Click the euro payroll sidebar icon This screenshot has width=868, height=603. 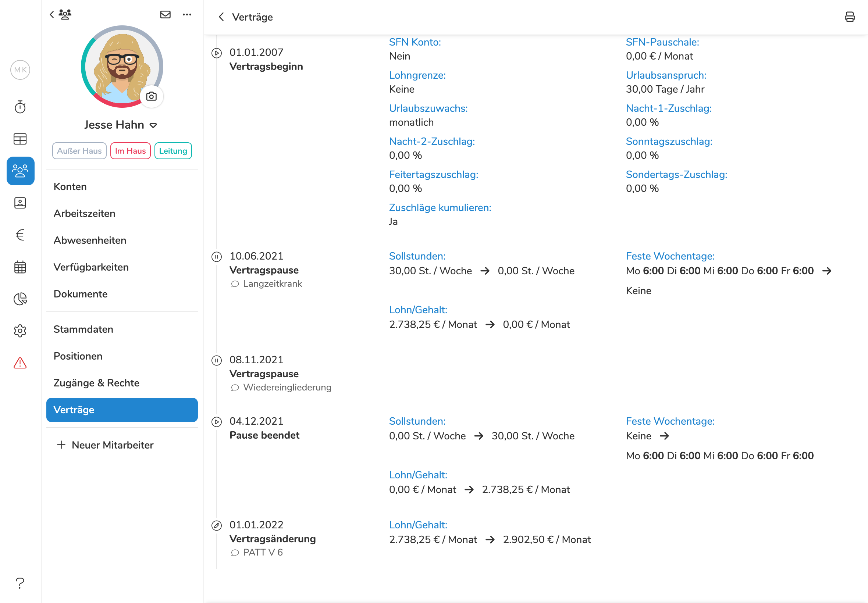tap(20, 235)
